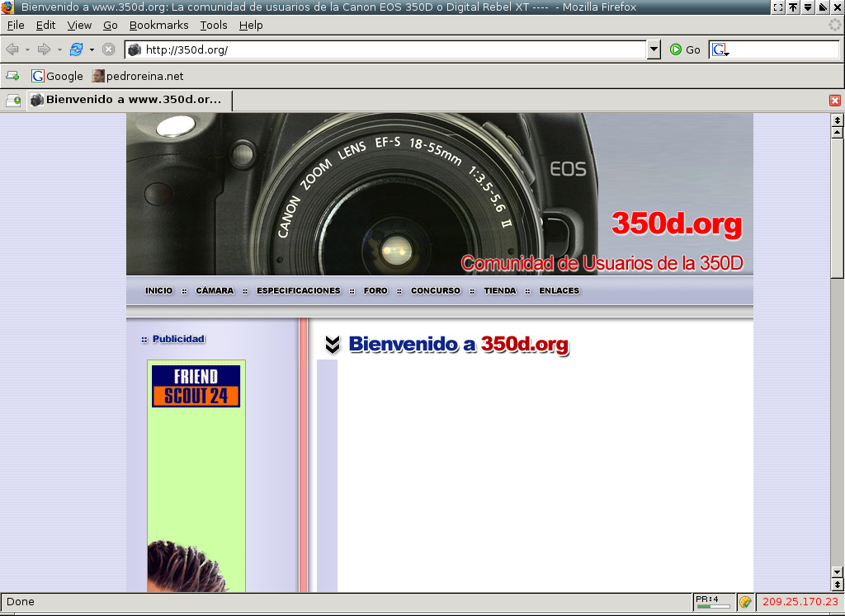Click the cookie permissions icon in status bar
Screen dimensions: 845x616
tap(745, 602)
